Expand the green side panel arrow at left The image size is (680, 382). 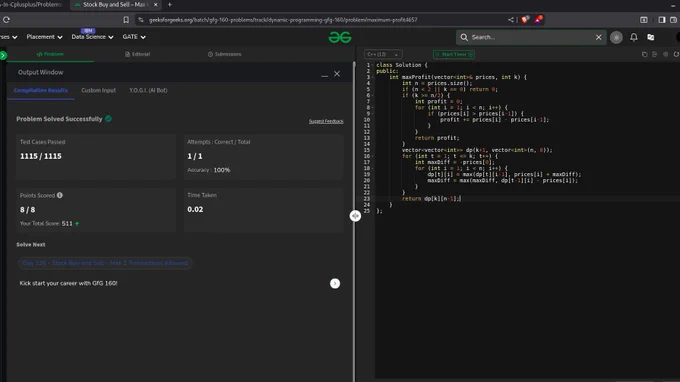click(3, 55)
